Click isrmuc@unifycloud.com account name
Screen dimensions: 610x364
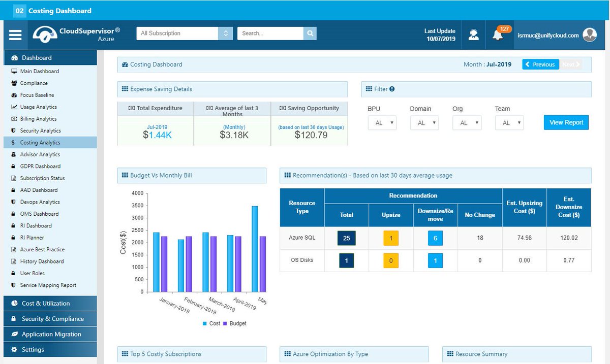tap(548, 36)
